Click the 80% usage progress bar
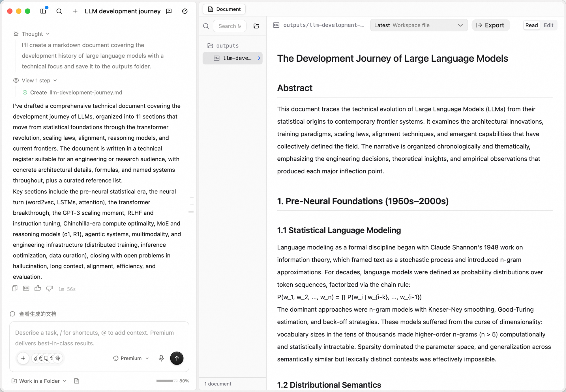 [167, 381]
